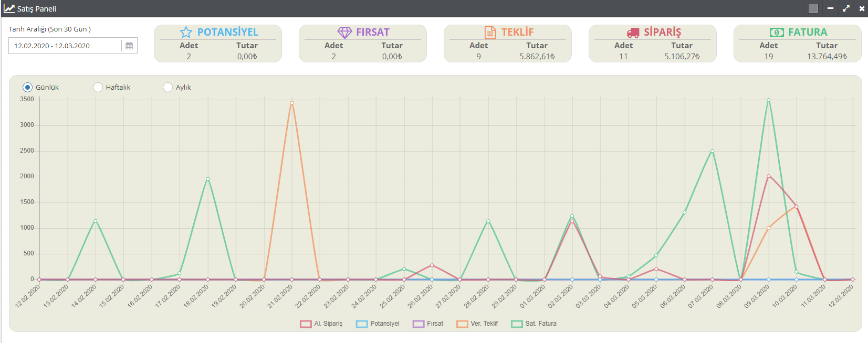Screen dimensions: 868x343
Task: Toggle Potansiyel legend series
Action: 378,324
